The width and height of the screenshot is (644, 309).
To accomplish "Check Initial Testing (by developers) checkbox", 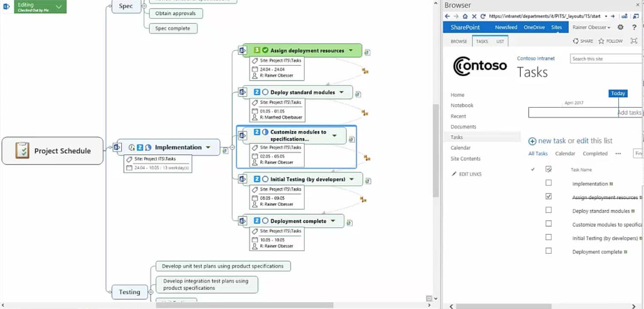I will (x=548, y=237).
